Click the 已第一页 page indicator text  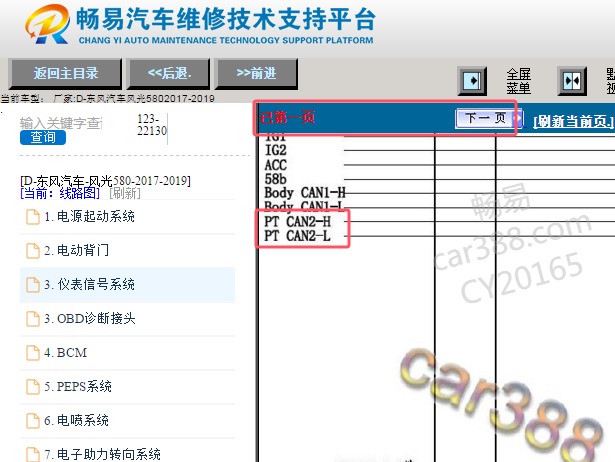(x=287, y=117)
